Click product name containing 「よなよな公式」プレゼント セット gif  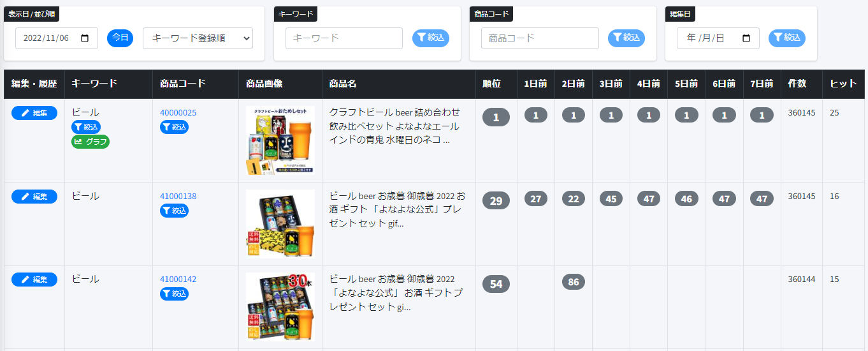[x=398, y=209]
